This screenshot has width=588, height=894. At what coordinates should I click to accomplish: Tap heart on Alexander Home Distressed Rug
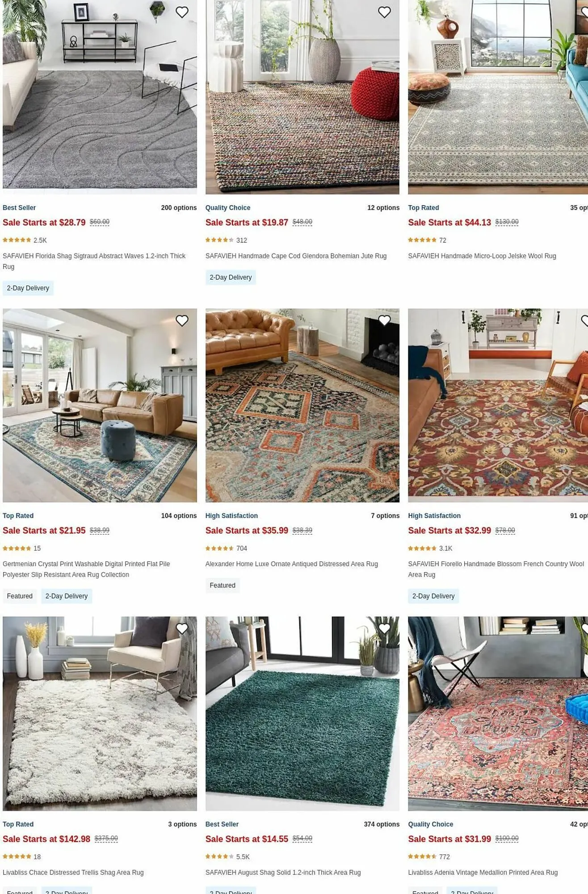click(384, 320)
